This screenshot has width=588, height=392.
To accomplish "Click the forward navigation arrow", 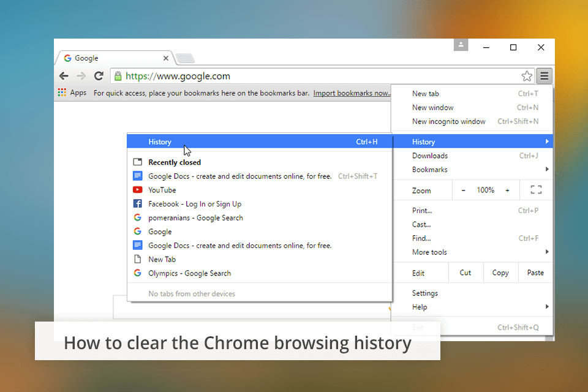I will (x=81, y=76).
